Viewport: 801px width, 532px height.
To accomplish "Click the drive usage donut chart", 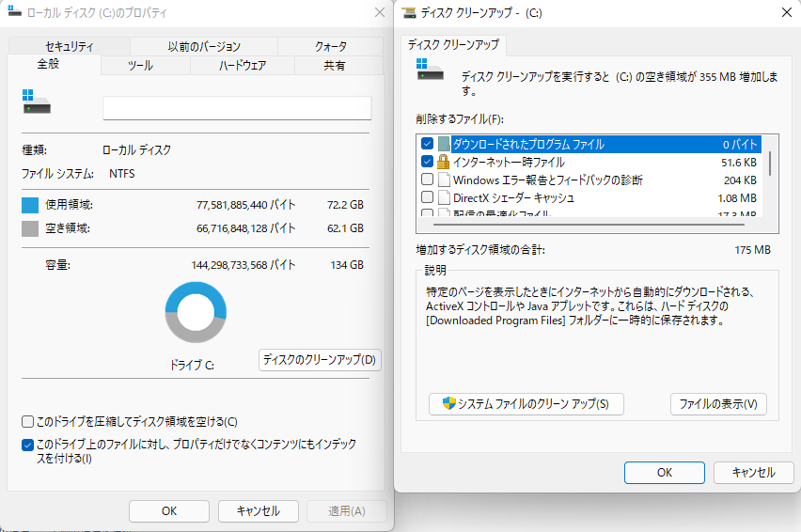I will click(196, 312).
